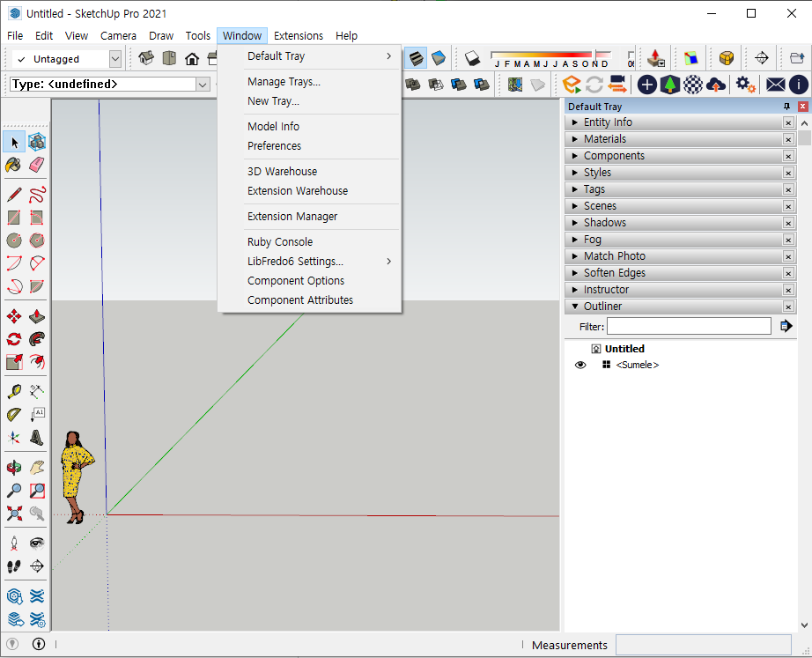The image size is (812, 658).
Task: Open the Untagged tag dropdown
Action: pos(115,58)
